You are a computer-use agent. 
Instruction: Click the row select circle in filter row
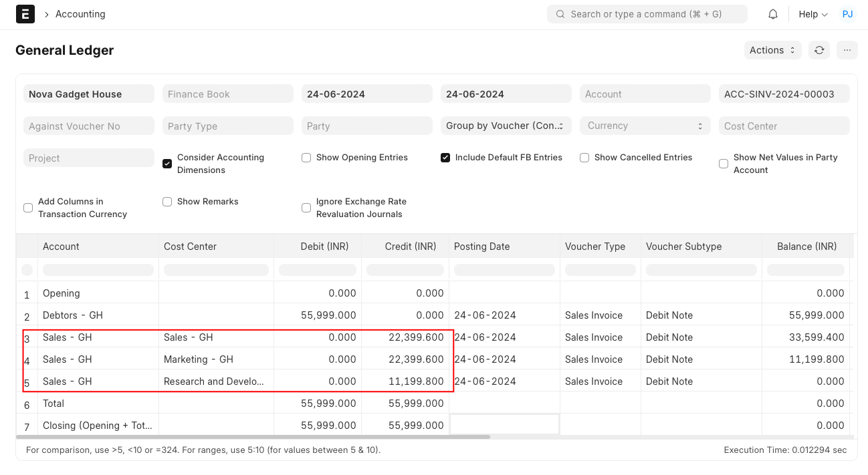click(27, 270)
